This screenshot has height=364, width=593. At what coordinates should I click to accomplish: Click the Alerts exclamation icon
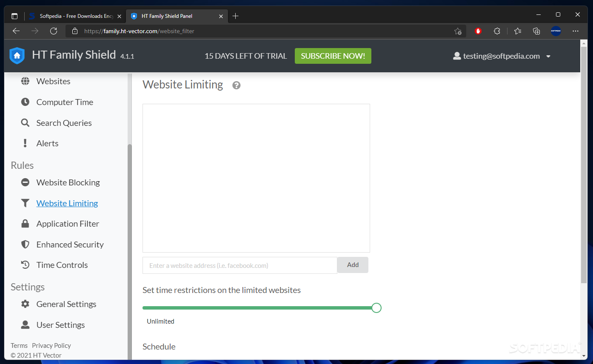click(x=26, y=143)
